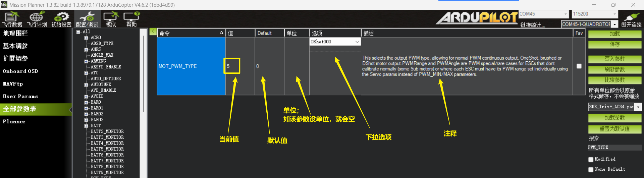Image resolution: width=644 pixels, height=178 pixels.
Task: Click the PWM_TYPE search input field
Action: [x=614, y=147]
